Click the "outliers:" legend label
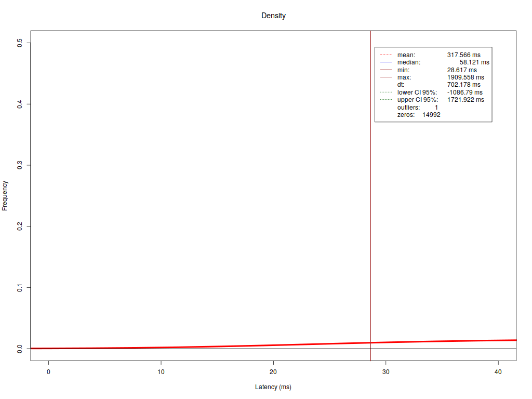Image resolution: width=532 pixels, height=399 pixels. (408, 108)
